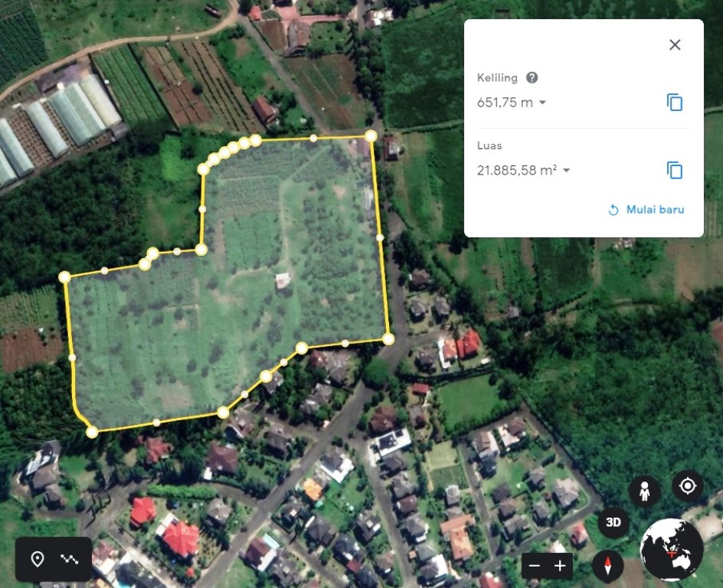Screen dimensions: 723x588
Task: Zoom in with the plus button
Action: pyautogui.click(x=560, y=566)
